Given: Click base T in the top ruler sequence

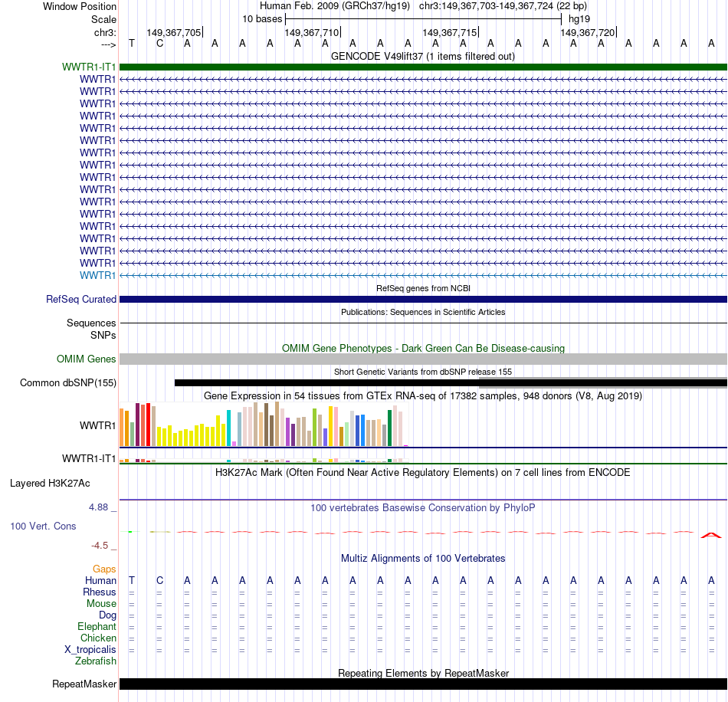Looking at the screenshot, I should pyautogui.click(x=132, y=43).
